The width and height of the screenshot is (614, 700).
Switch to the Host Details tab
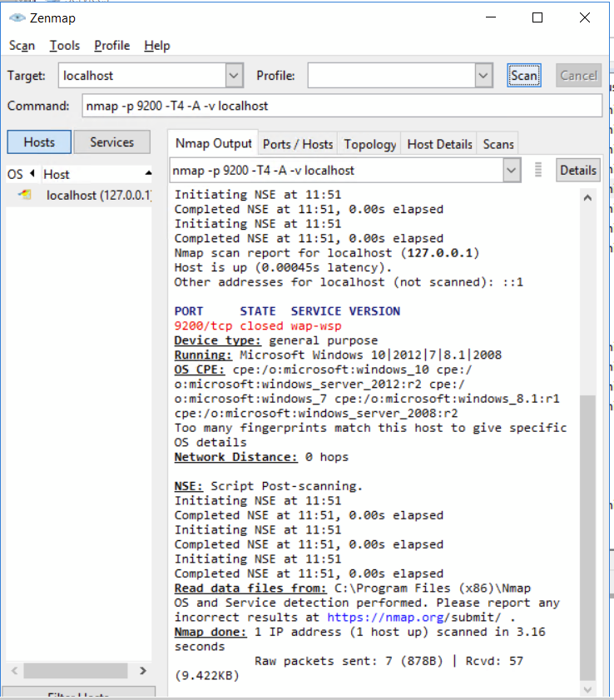pyautogui.click(x=439, y=144)
